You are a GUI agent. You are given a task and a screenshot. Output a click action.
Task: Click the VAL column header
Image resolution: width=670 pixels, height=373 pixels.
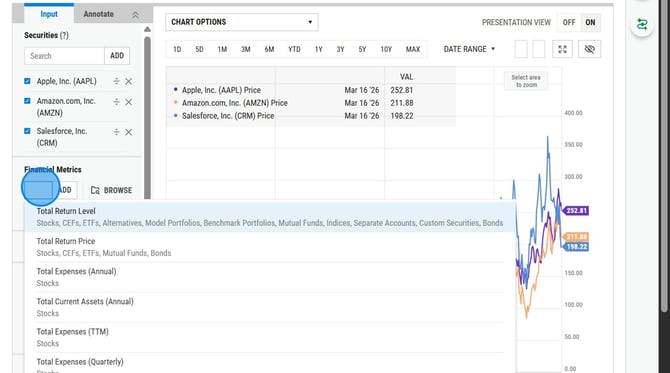point(406,77)
